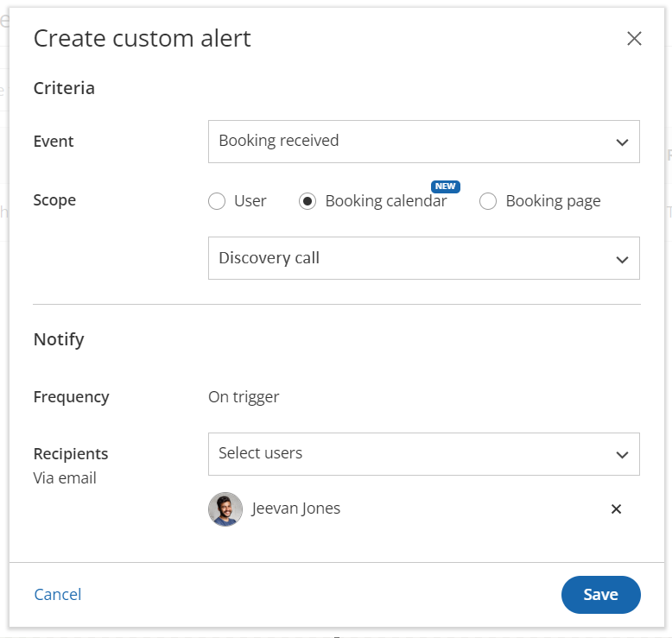The width and height of the screenshot is (672, 638).
Task: Save the custom alert
Action: tap(600, 595)
